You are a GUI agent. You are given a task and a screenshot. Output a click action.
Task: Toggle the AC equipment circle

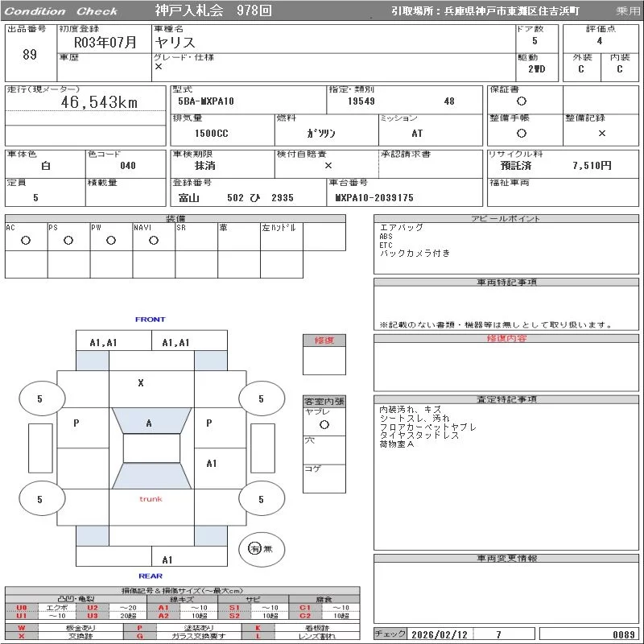click(26, 241)
